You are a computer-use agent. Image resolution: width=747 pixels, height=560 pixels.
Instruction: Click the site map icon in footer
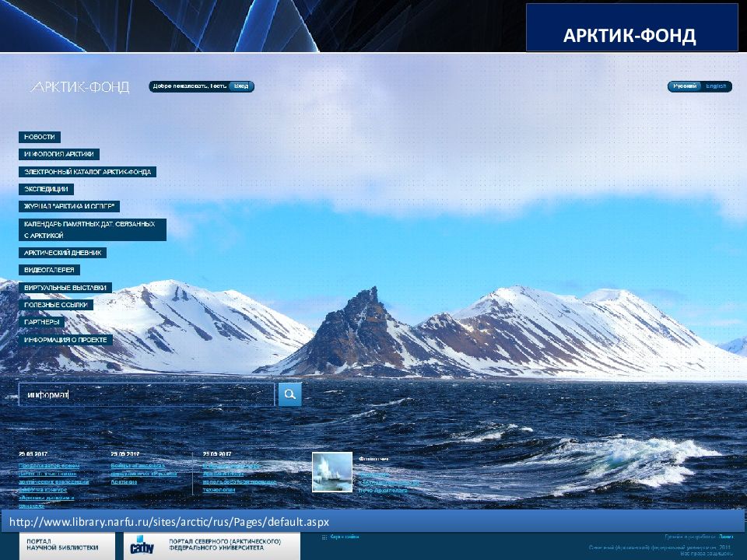click(324, 537)
